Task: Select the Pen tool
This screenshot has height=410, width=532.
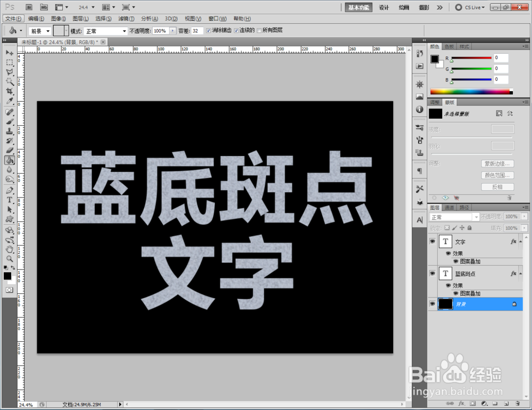Action: [10, 190]
